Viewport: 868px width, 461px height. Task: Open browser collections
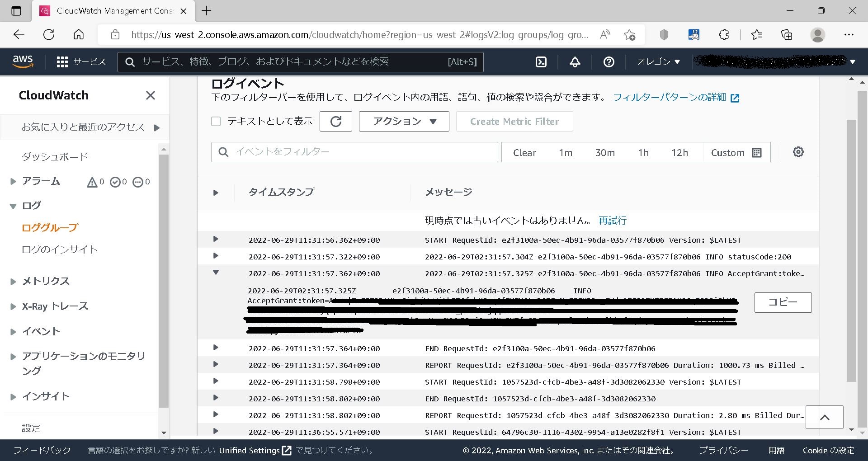tap(787, 34)
